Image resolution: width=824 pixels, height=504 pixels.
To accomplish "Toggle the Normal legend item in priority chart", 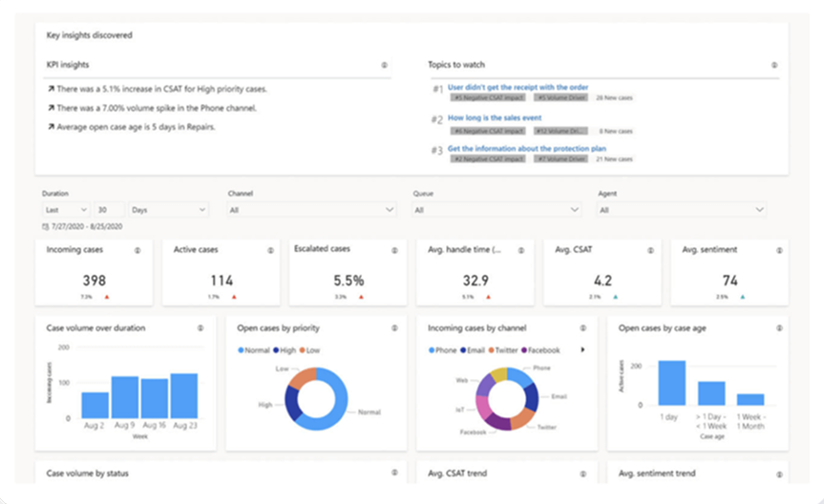I will point(255,350).
